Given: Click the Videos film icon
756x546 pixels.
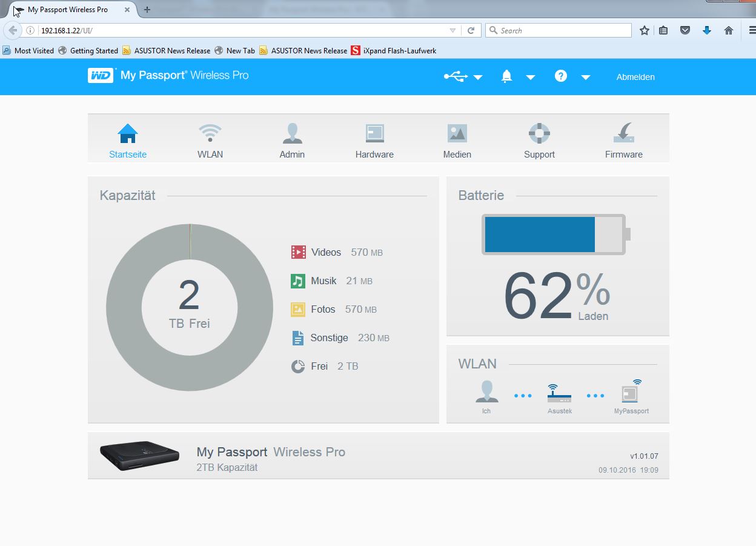Looking at the screenshot, I should 298,252.
